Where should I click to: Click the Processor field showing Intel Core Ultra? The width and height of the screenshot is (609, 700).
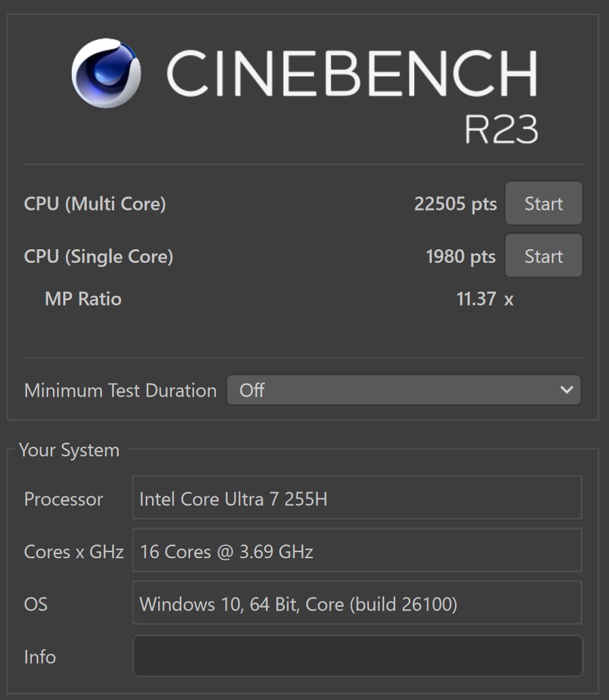[x=357, y=498]
